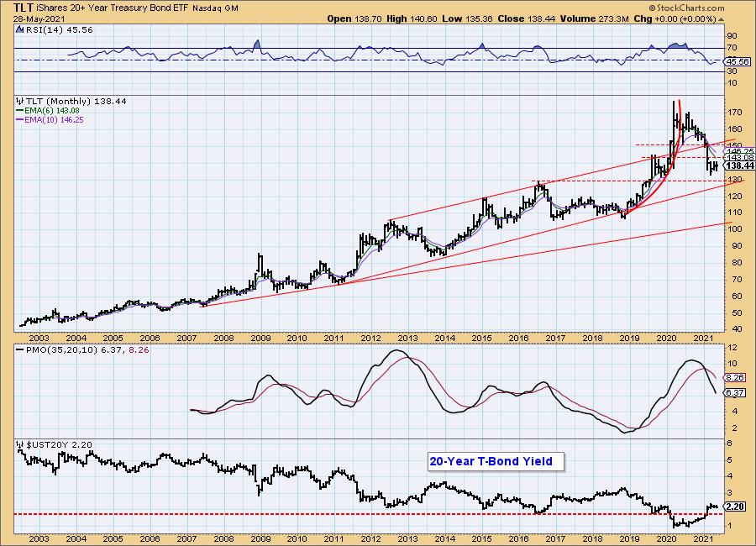756x546 pixels.
Task: Click the 146.25 EMA tag on right axis
Action: click(739, 151)
